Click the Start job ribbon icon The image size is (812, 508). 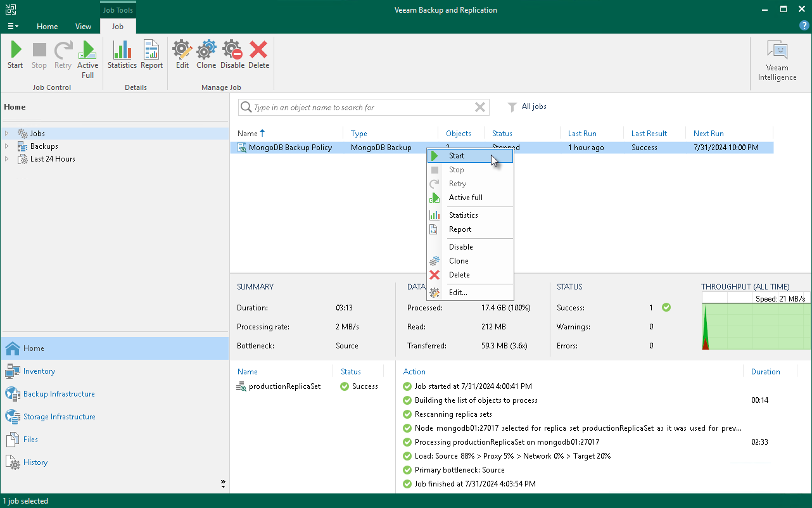click(15, 54)
